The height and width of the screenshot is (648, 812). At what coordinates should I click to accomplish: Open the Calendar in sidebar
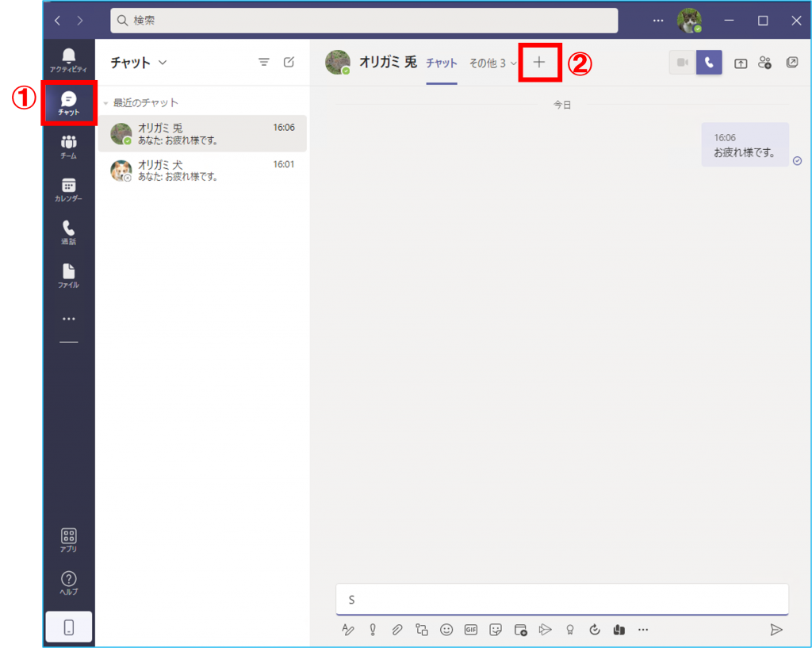[68, 189]
